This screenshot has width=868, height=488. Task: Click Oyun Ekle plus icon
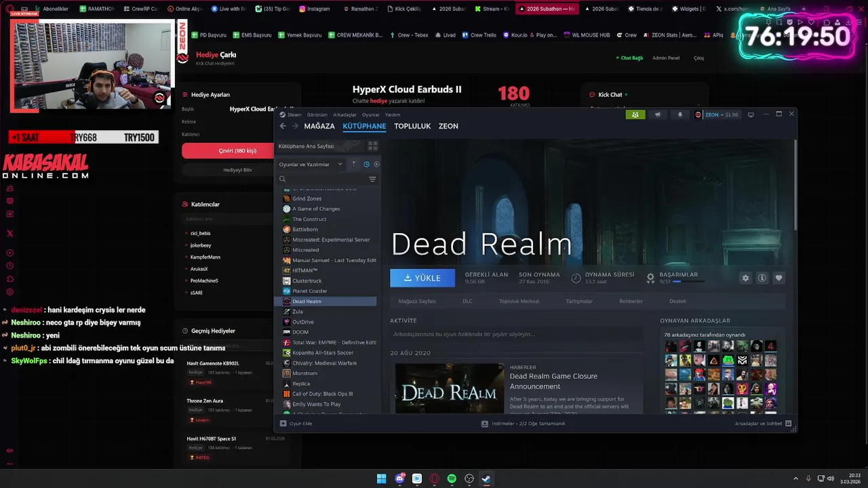click(x=283, y=424)
